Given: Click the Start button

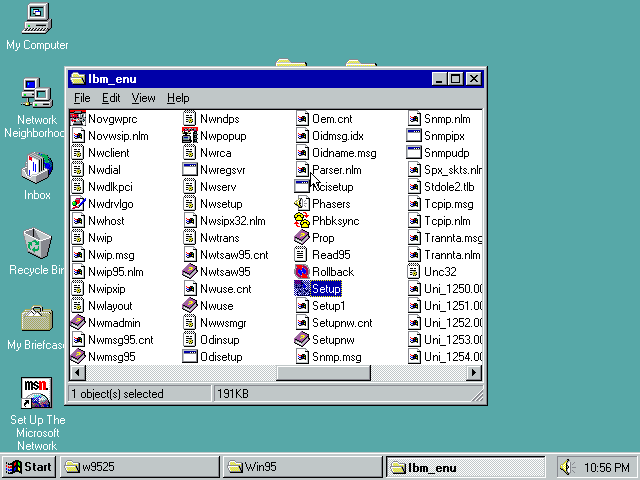Looking at the screenshot, I should click(28, 467).
